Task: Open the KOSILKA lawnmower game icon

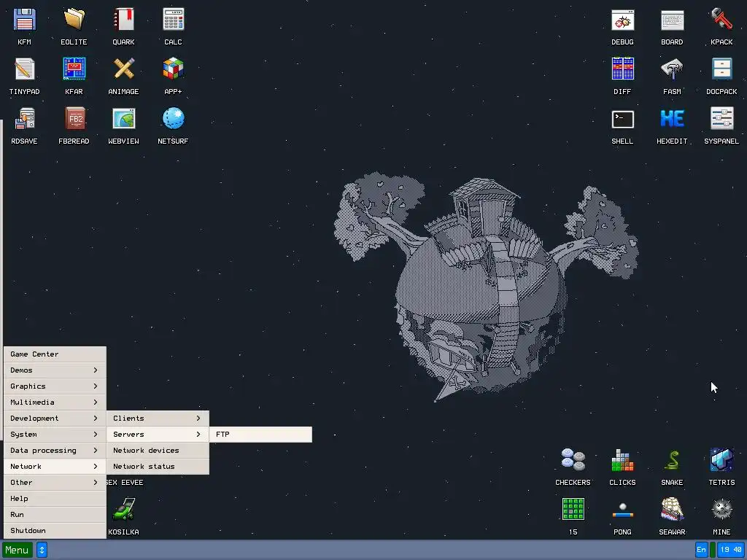Action: (123, 510)
